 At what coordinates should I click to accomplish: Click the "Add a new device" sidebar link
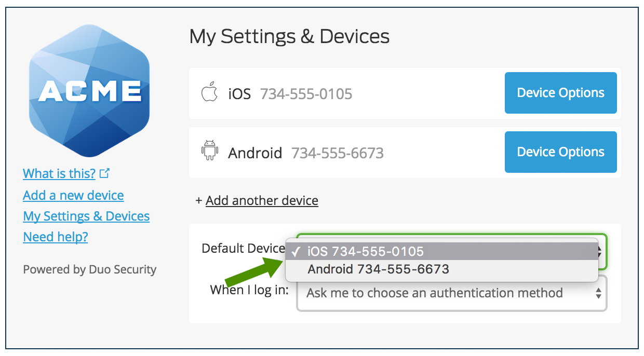pyautogui.click(x=73, y=195)
